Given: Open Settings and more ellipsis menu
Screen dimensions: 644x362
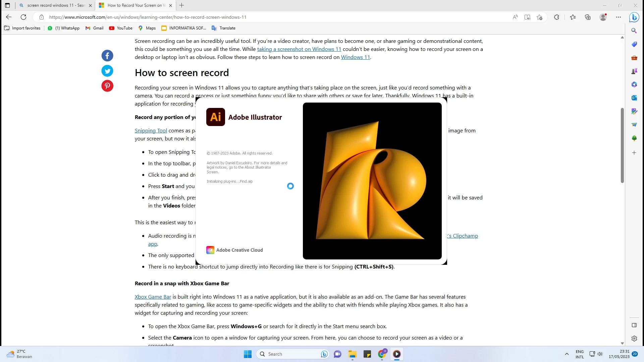Looking at the screenshot, I should click(619, 17).
